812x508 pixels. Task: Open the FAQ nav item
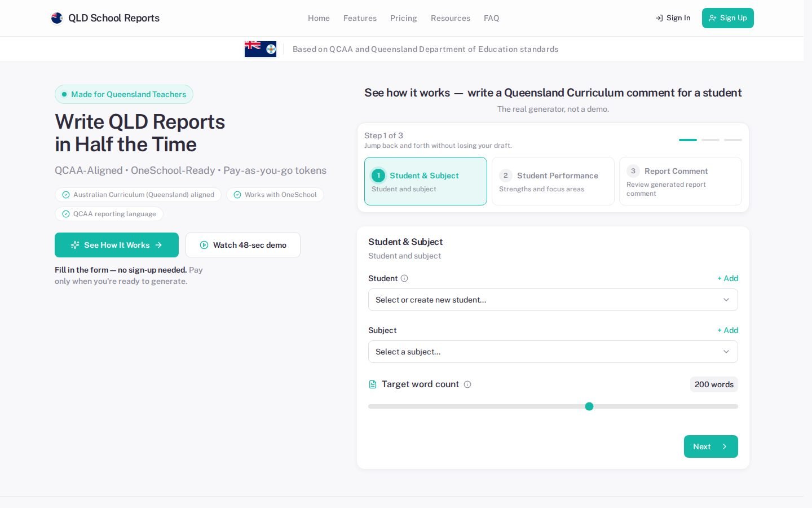[491, 18]
